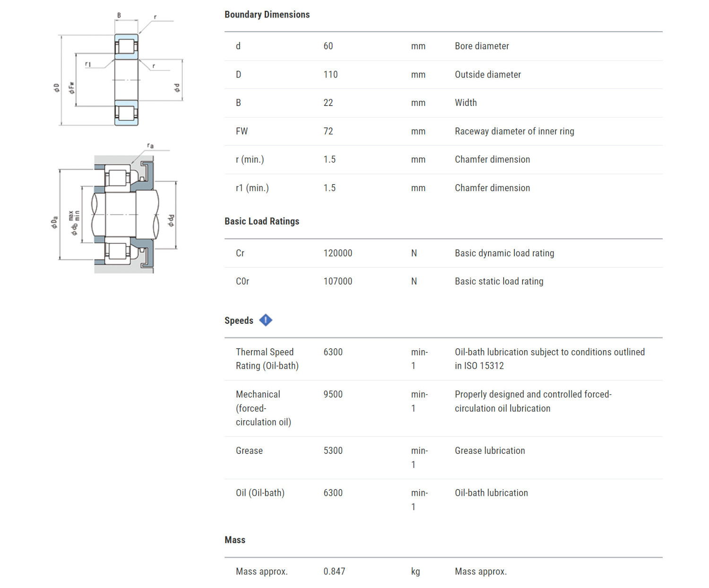Click the Mass section heading

click(235, 540)
